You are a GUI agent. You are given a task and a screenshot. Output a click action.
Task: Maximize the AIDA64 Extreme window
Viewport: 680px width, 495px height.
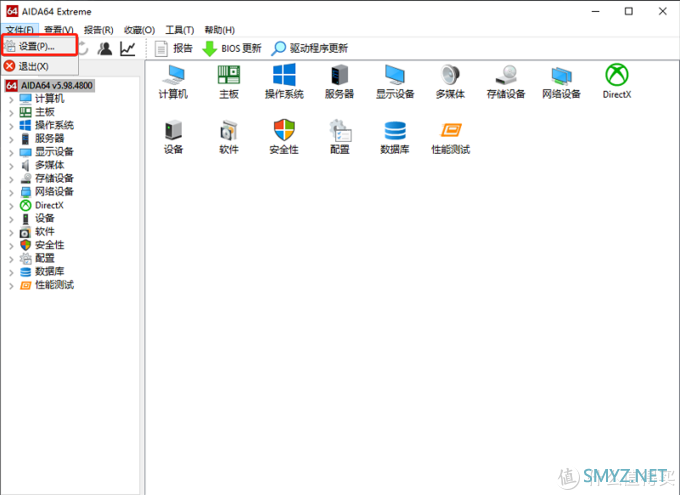point(629,11)
